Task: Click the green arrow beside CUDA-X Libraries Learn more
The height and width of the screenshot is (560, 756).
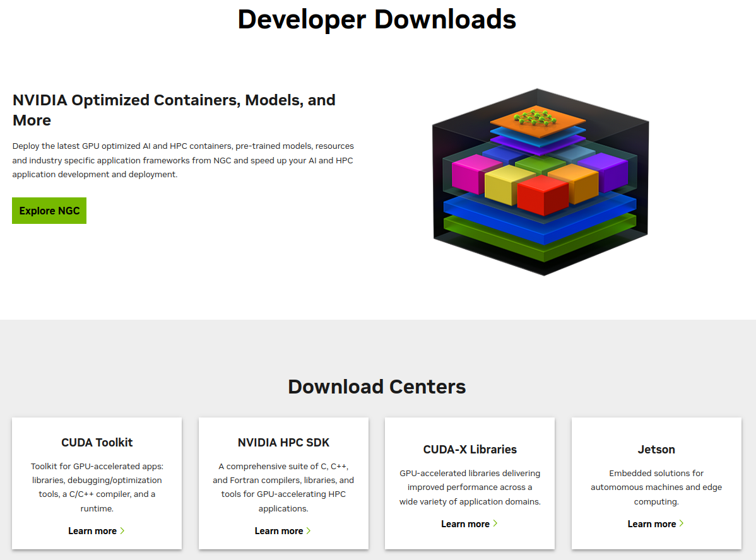Action: coord(495,523)
